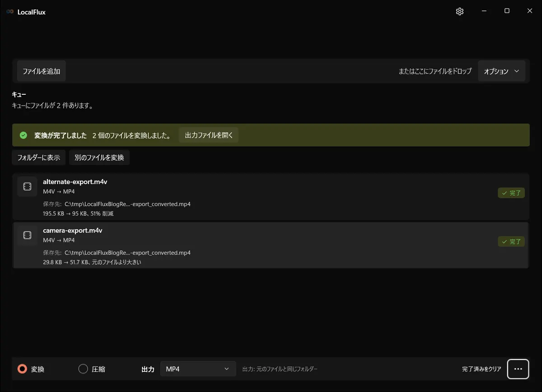Image resolution: width=542 pixels, height=392 pixels.
Task: Expand the オプション dropdown
Action: pos(502,71)
